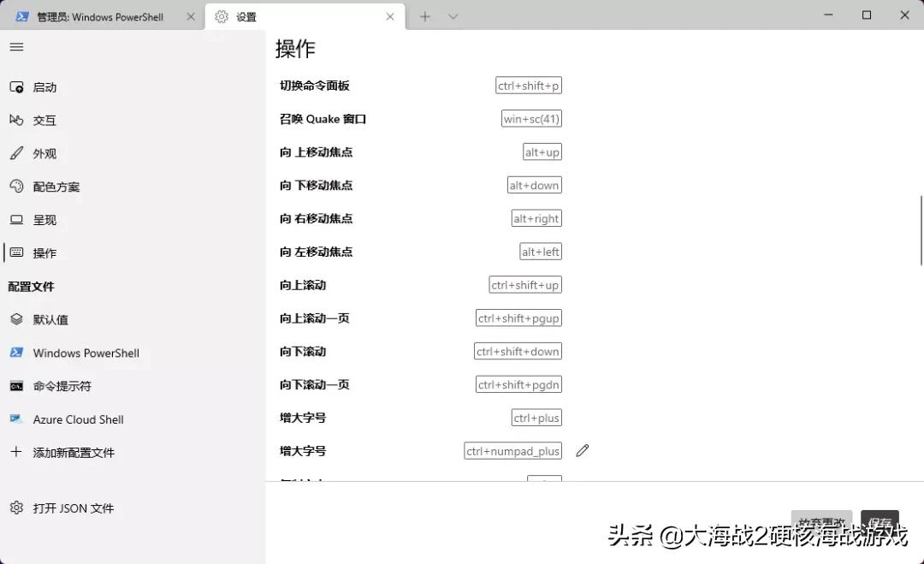Click the ctrl+shift+pgup key binding
This screenshot has width=924, height=564.
pyautogui.click(x=518, y=318)
